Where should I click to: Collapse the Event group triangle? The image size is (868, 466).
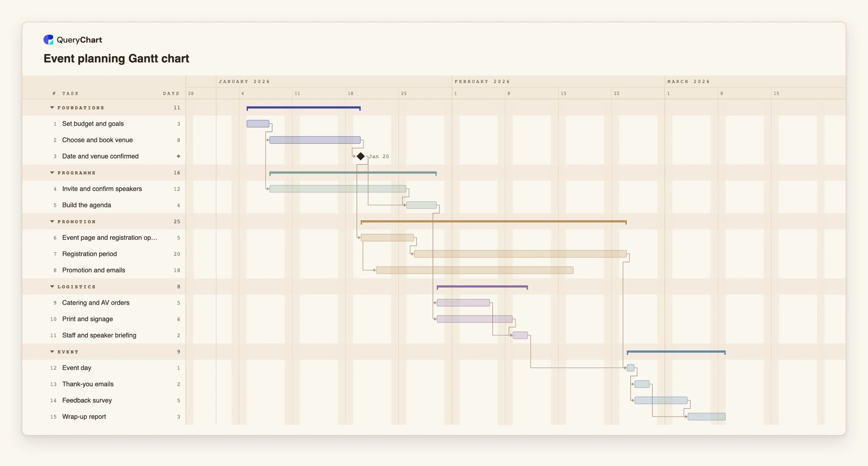pyautogui.click(x=52, y=352)
